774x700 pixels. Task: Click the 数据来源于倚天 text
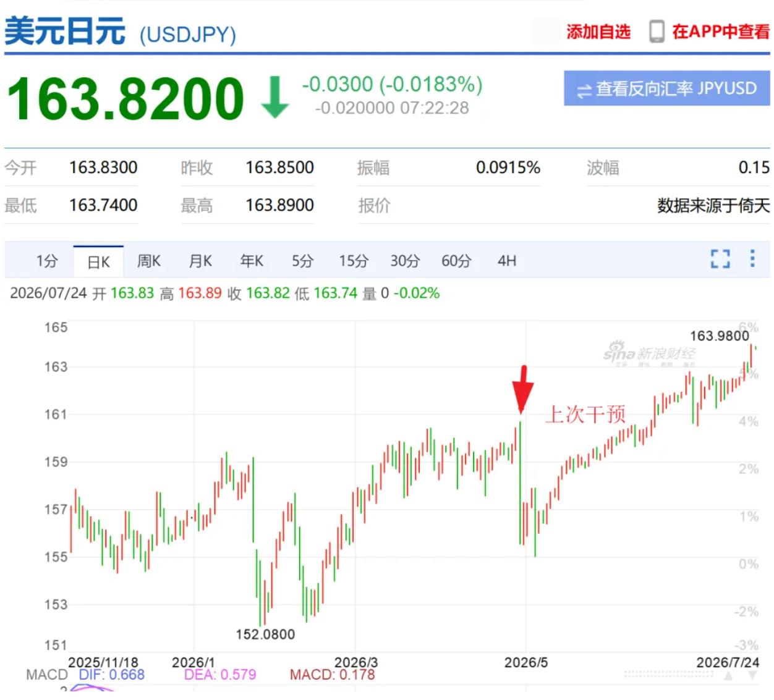point(713,205)
